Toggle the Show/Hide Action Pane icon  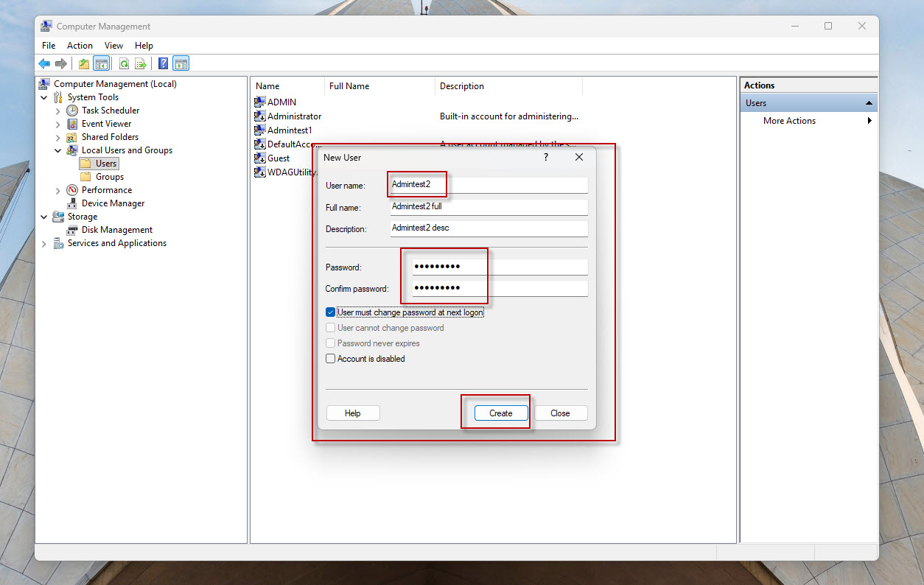click(181, 64)
